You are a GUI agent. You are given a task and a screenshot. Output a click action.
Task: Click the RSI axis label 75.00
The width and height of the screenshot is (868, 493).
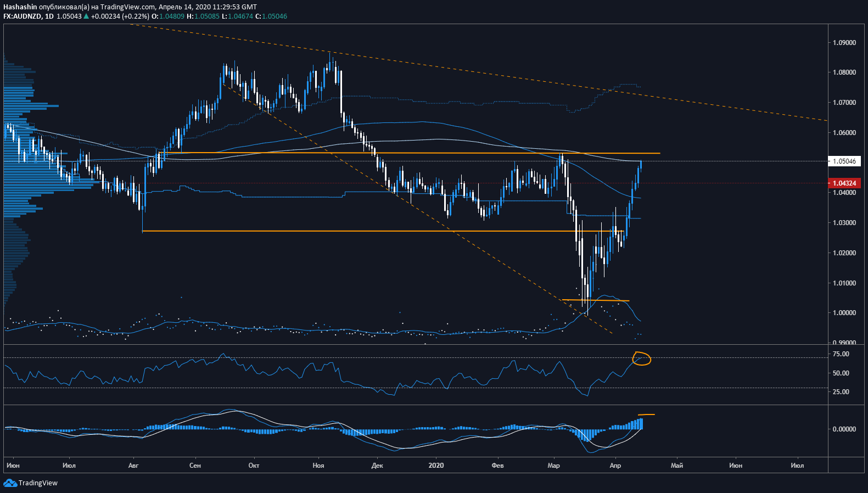coord(841,354)
